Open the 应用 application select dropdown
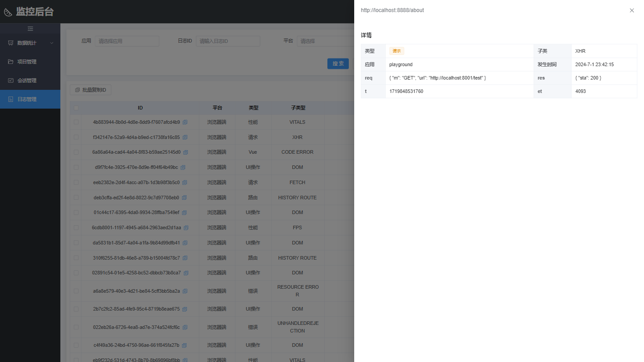The image size is (644, 362). [127, 41]
